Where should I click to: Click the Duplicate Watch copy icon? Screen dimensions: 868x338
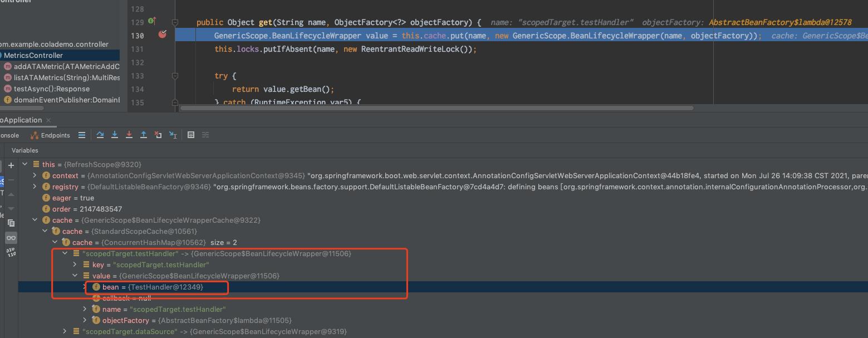click(11, 223)
